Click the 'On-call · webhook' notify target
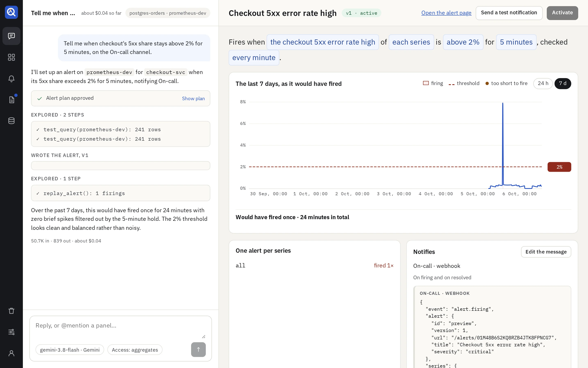 tap(437, 266)
